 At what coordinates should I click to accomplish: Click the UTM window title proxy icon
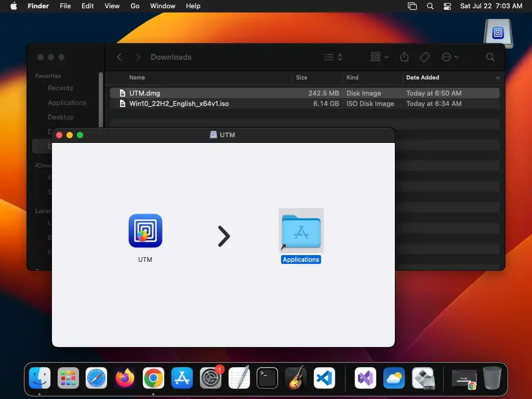[214, 135]
